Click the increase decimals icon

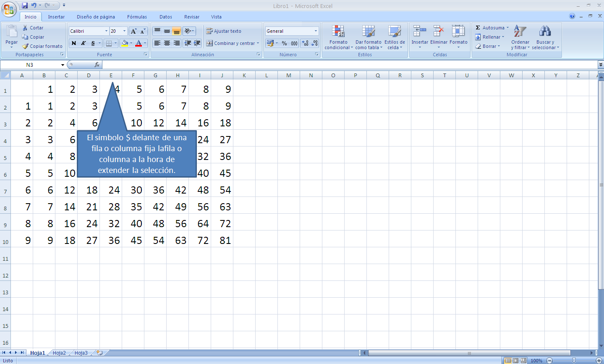click(x=306, y=43)
